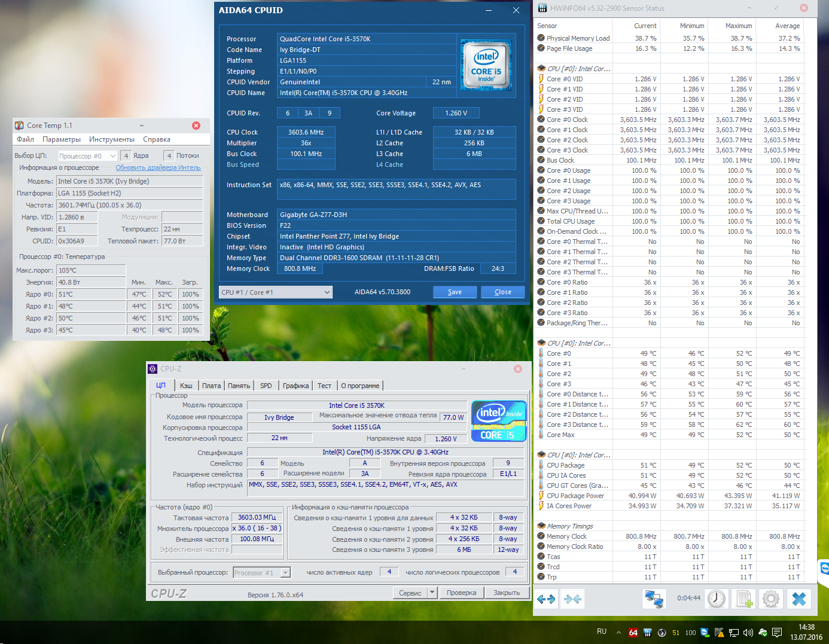Click the yellow 51 temperature tray icon
The width and height of the screenshot is (829, 644).
point(676,633)
